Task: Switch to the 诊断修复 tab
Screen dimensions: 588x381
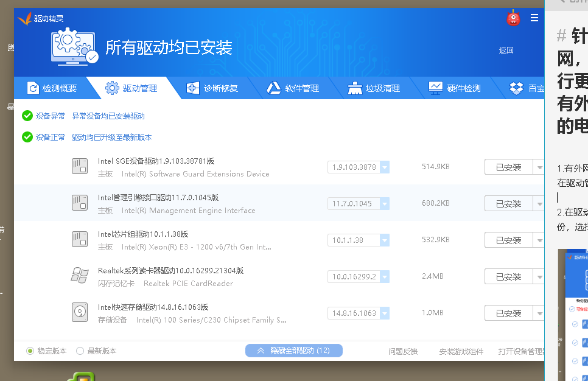Action: (214, 88)
